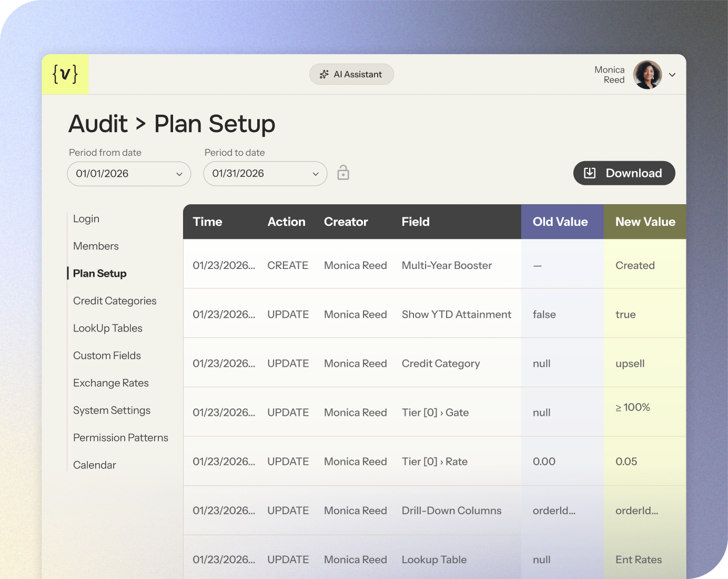Sort by the Time column header
728x579 pixels.
coord(208,222)
